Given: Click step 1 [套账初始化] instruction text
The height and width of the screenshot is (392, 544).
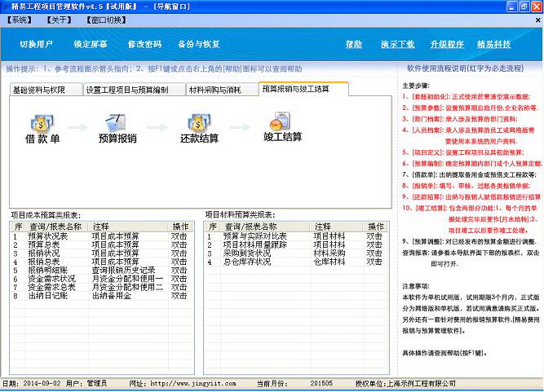Looking at the screenshot, I should tap(467, 97).
